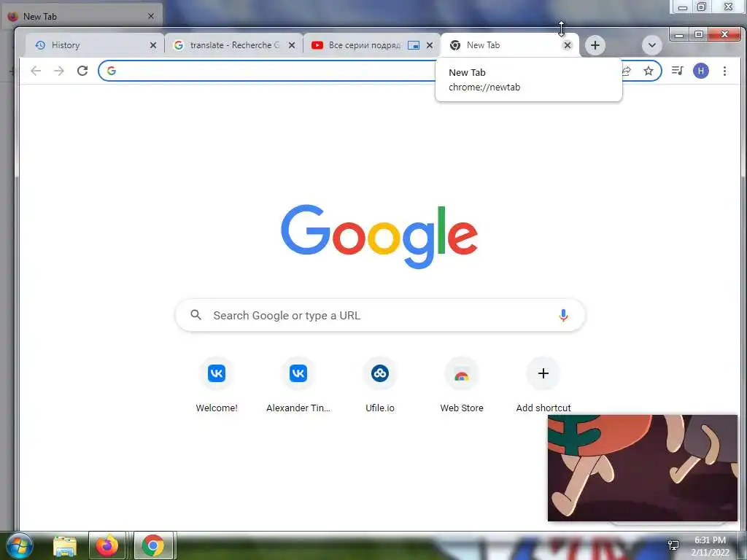Image resolution: width=747 pixels, height=560 pixels.
Task: Select the Firefox New Tab tab behind
Action: tap(82, 16)
